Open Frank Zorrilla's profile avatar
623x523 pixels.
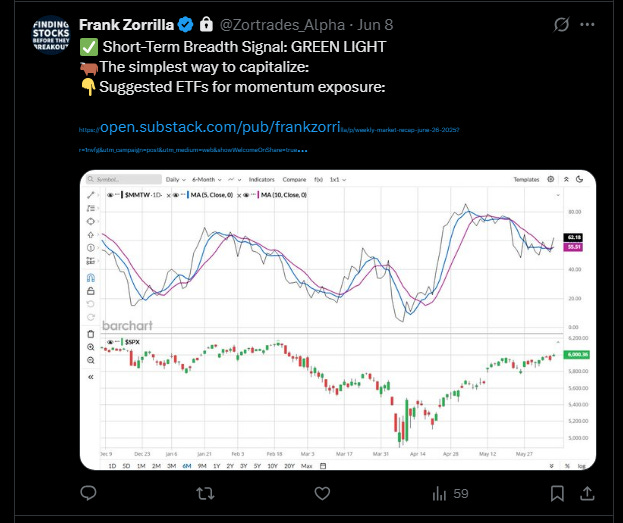(51, 35)
